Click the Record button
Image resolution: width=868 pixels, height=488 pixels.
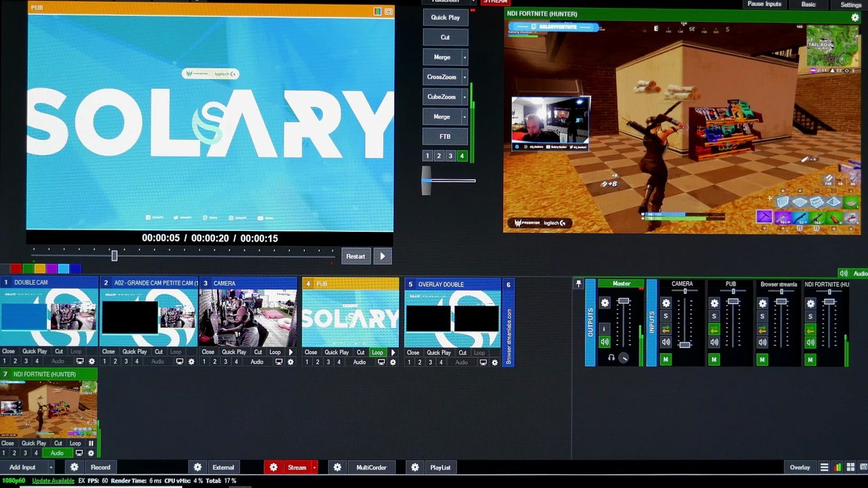(x=100, y=467)
